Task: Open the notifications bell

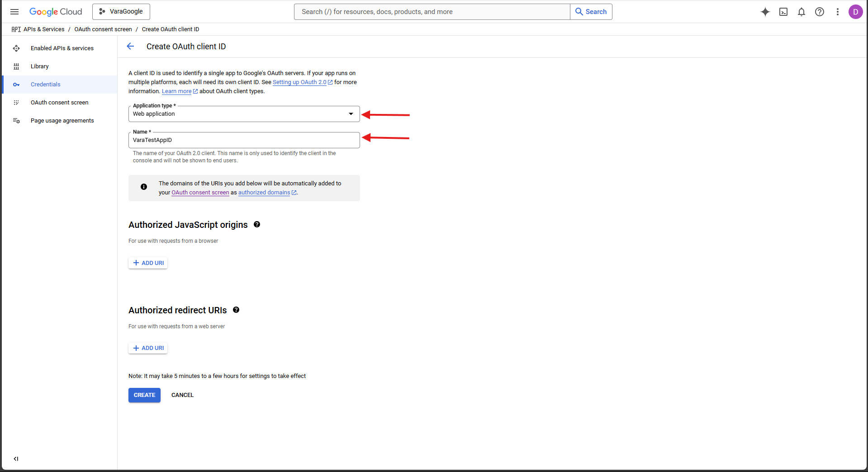Action: [802, 12]
